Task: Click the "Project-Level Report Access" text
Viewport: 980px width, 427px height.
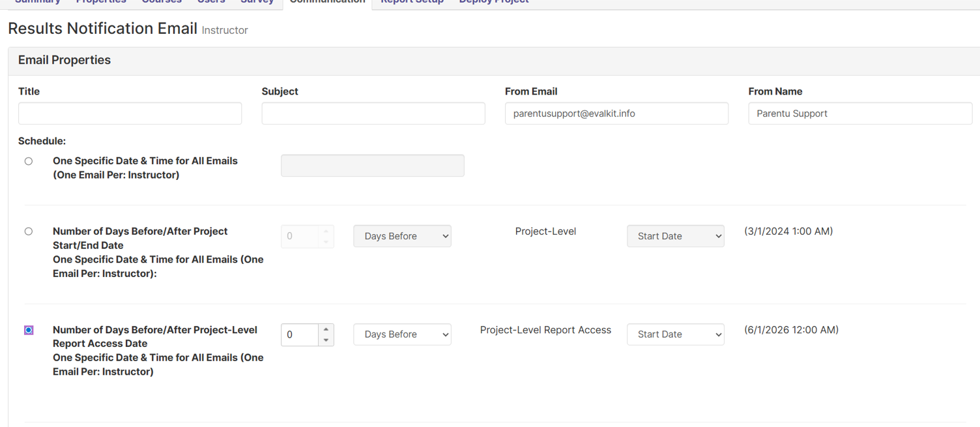Action: pyautogui.click(x=545, y=330)
